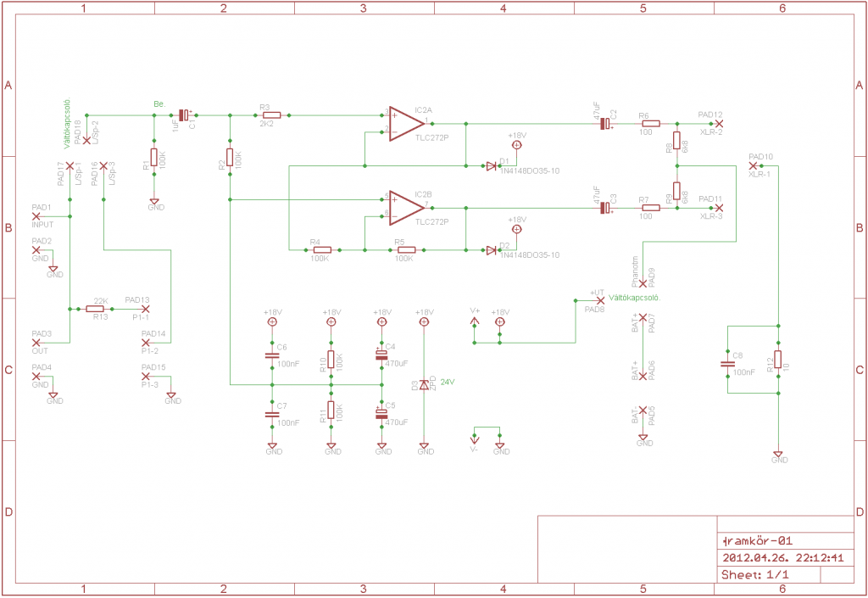
Task: Select the R7 100 ohm resistor
Action: 651,208
